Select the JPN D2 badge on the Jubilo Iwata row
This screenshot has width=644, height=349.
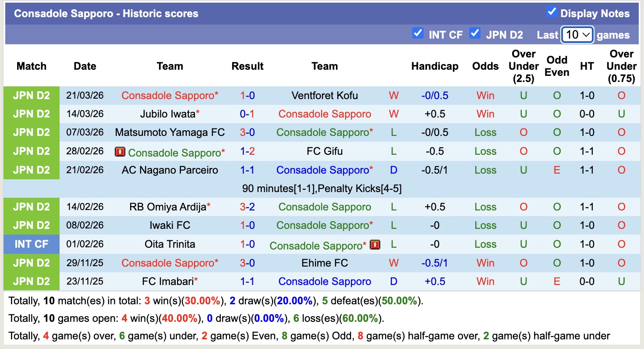tap(31, 114)
